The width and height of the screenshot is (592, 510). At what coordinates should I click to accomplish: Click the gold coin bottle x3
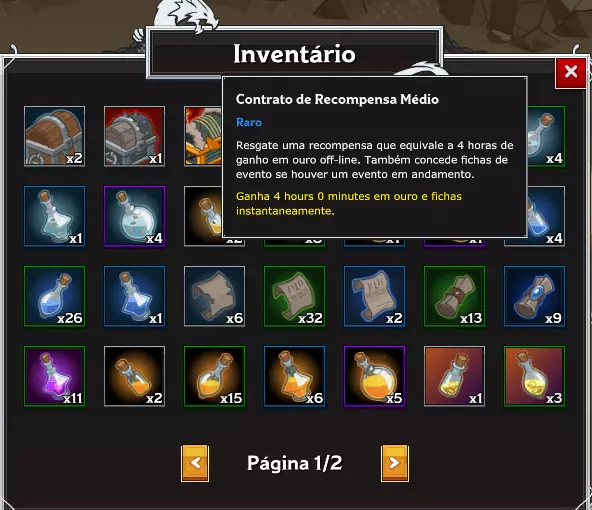click(535, 376)
